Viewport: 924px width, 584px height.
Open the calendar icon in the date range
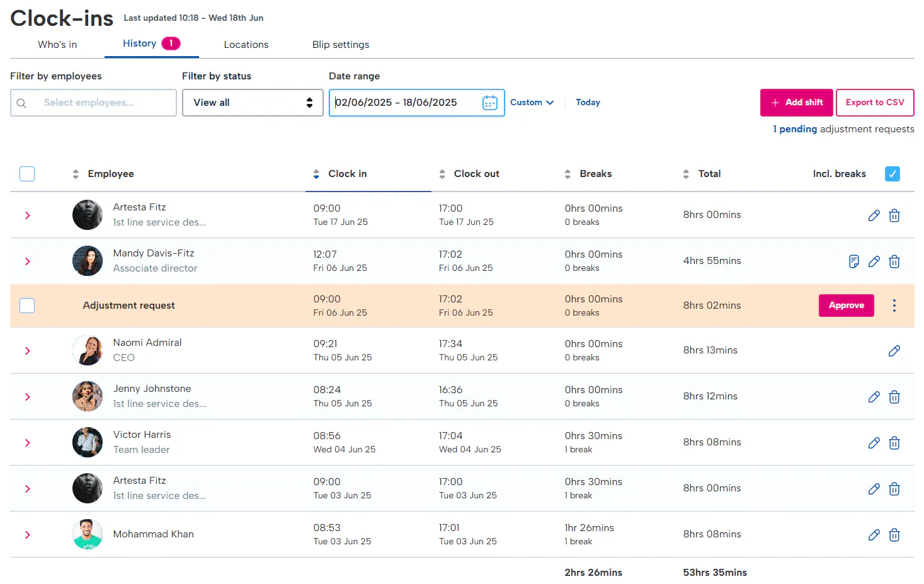pyautogui.click(x=489, y=103)
